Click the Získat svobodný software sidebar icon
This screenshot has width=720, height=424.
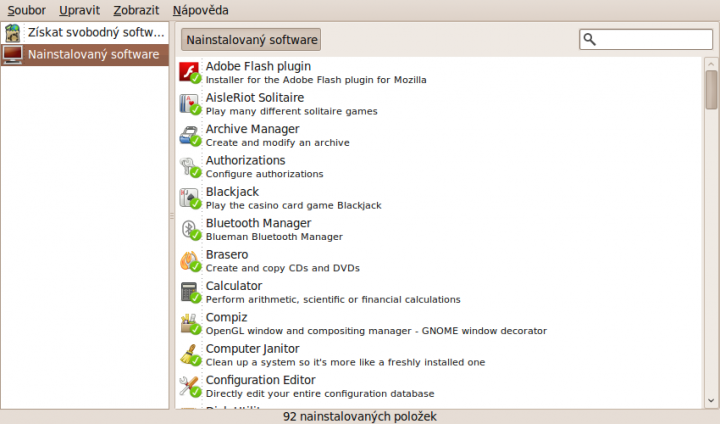(x=12, y=33)
